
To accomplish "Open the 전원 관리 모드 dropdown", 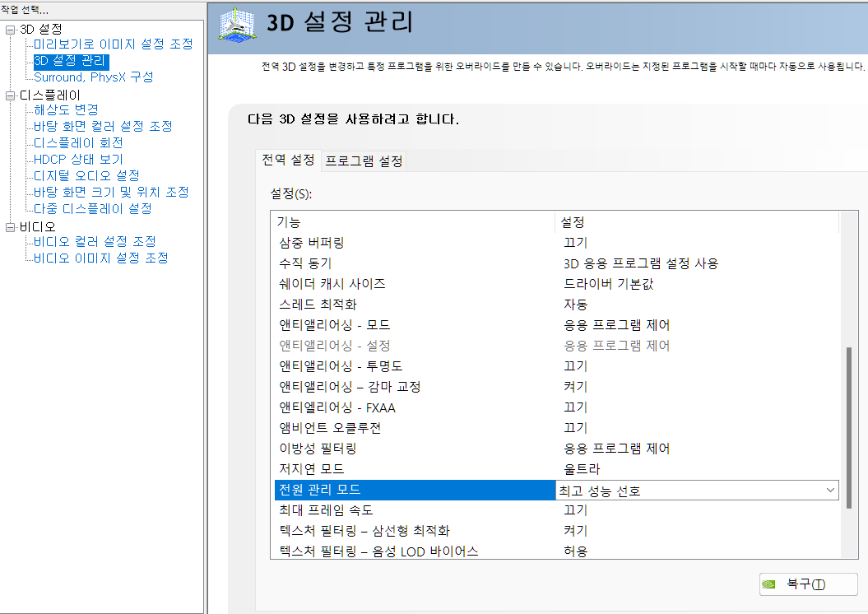I will [x=830, y=491].
